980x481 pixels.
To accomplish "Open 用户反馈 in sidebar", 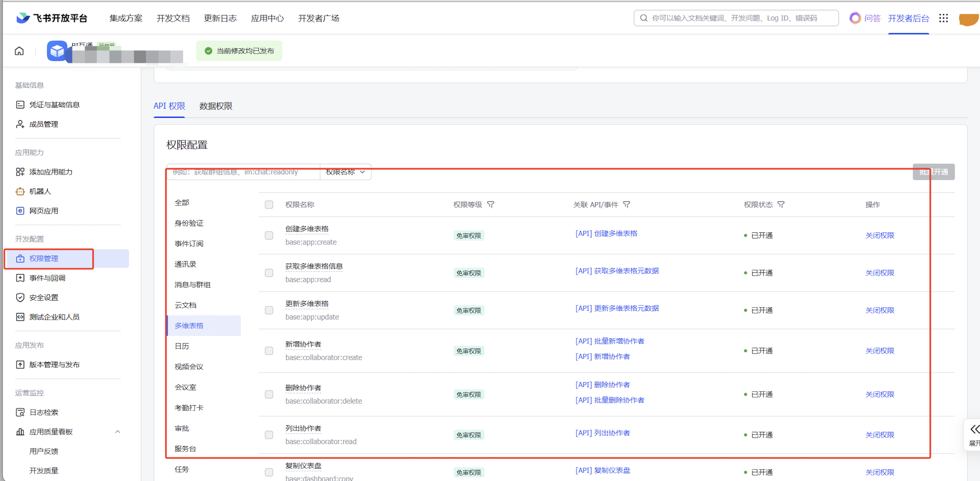I will coord(44,451).
